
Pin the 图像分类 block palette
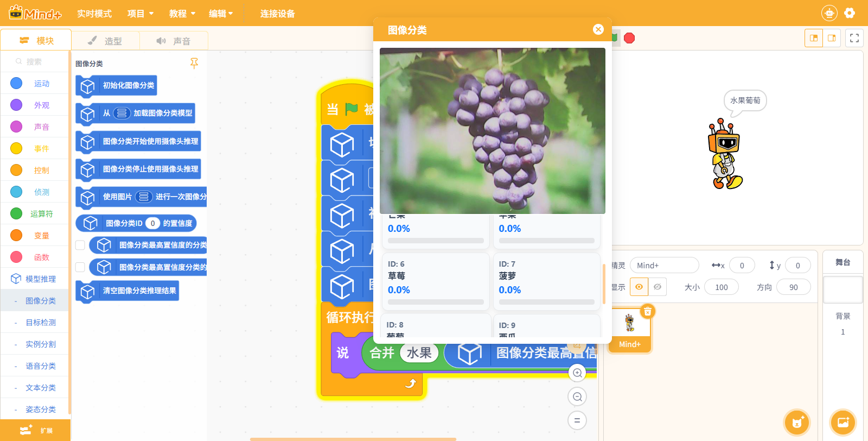194,64
